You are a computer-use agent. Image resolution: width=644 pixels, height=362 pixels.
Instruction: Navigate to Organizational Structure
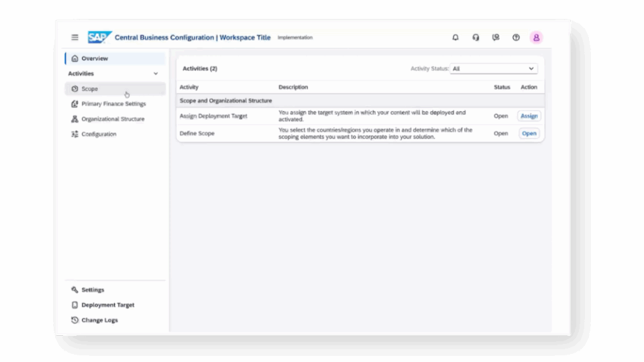(x=113, y=119)
